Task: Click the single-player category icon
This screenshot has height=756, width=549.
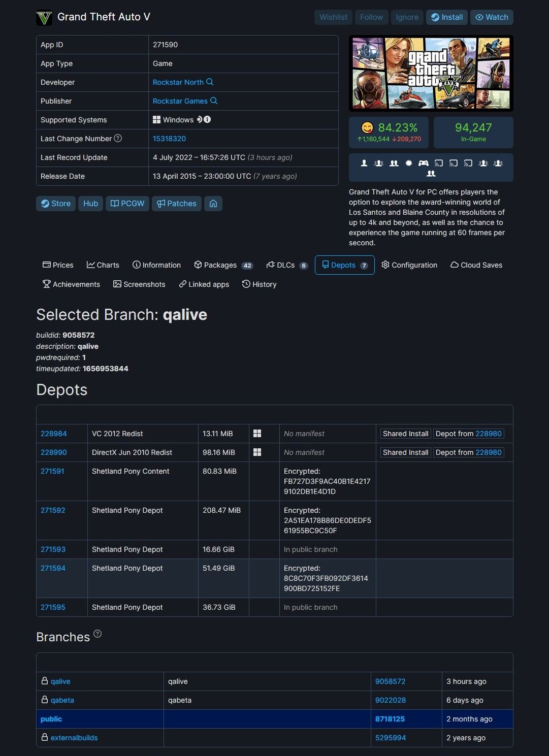Action: (x=364, y=163)
